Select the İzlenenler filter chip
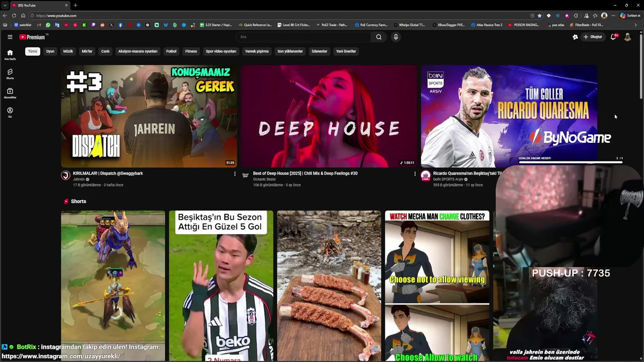Viewport: 644px width, 362px height. (319, 51)
